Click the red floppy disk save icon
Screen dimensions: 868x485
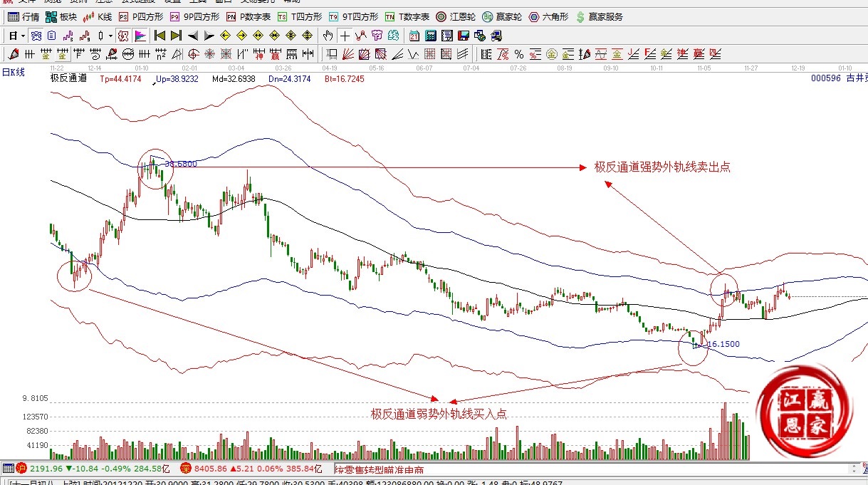[x=464, y=36]
